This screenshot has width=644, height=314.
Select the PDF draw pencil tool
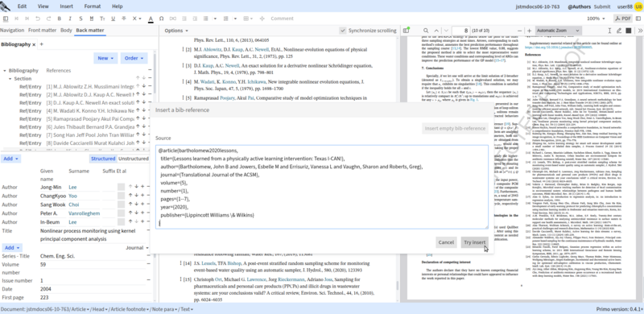pyautogui.click(x=619, y=31)
